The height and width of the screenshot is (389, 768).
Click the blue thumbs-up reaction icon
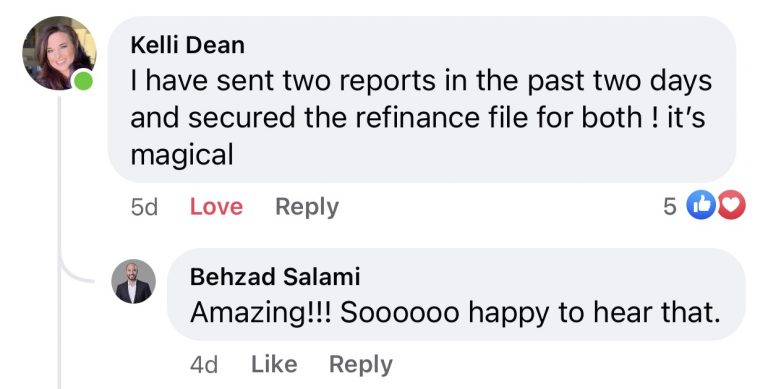[701, 205]
